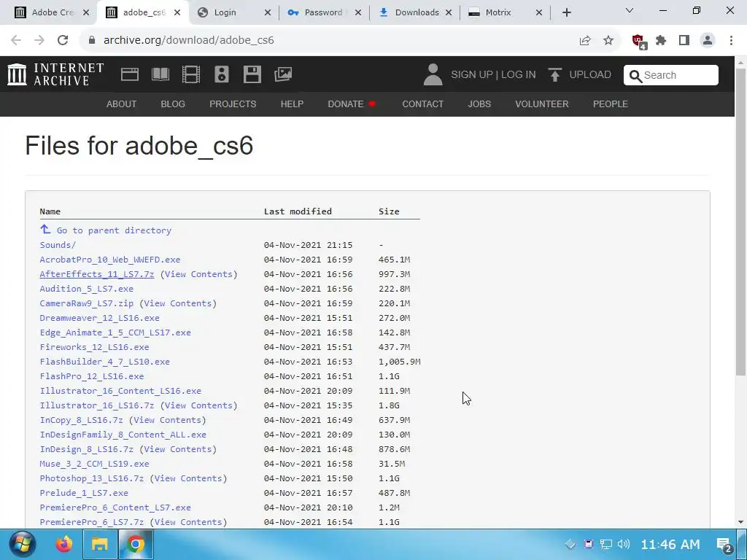This screenshot has width=747, height=560.
Task: Click the Internet Archive logo
Action: [x=55, y=74]
